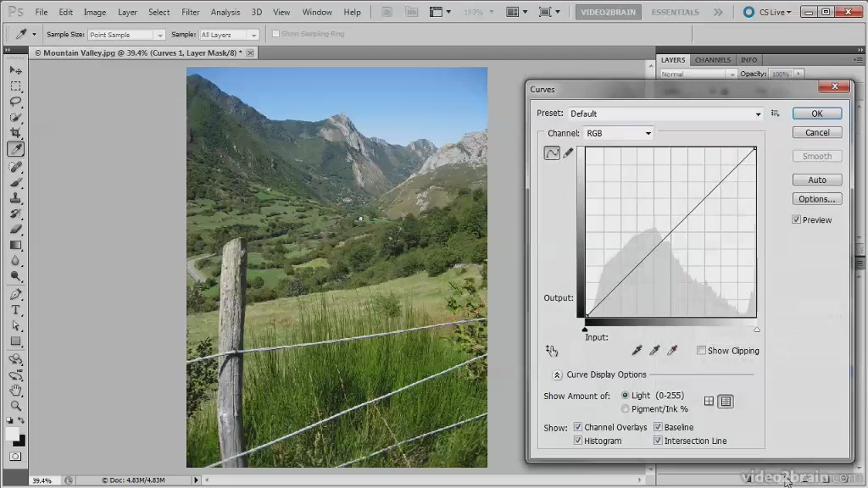The width and height of the screenshot is (868, 488).
Task: Open the Channel RGB dropdown
Action: point(618,133)
